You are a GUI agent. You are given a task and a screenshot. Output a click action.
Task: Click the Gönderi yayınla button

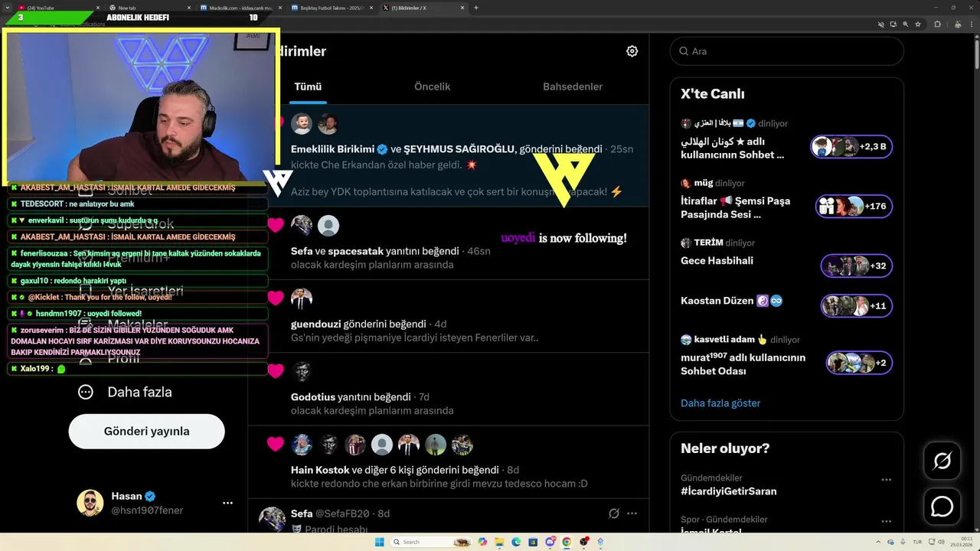[x=146, y=431]
